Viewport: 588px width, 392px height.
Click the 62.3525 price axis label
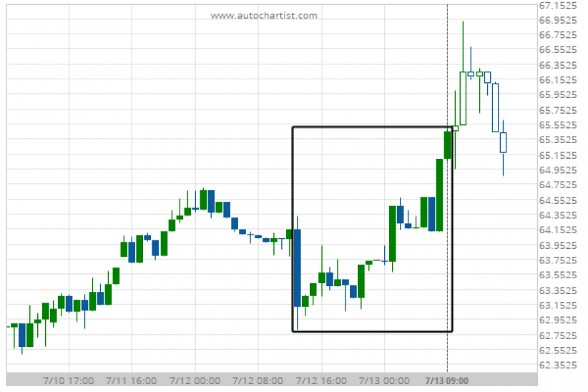(x=558, y=365)
